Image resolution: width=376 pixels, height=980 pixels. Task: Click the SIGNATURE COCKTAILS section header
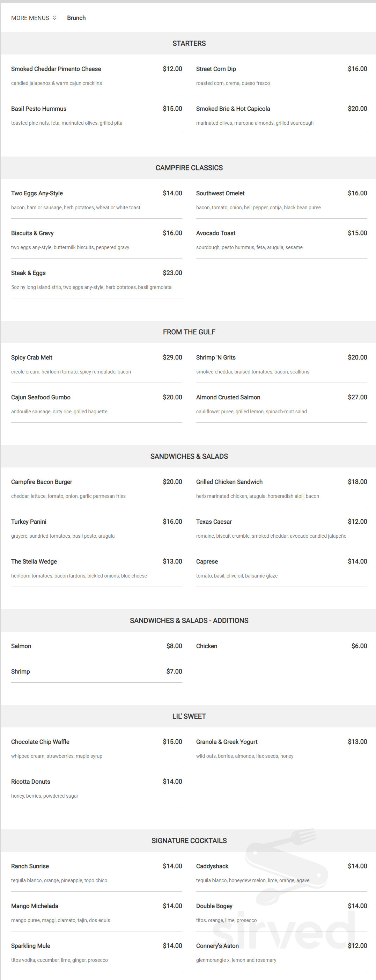click(x=189, y=841)
